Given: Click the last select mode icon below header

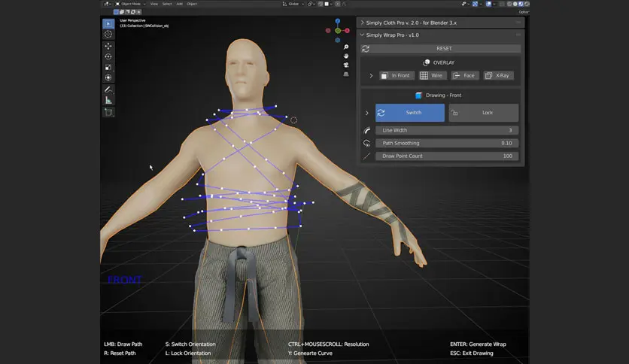Looking at the screenshot, I should pos(138,12).
